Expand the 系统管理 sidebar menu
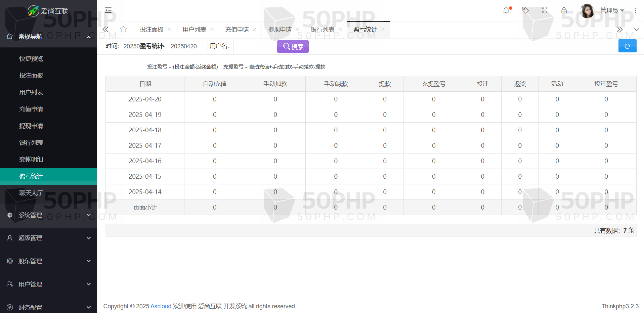 tap(48, 215)
